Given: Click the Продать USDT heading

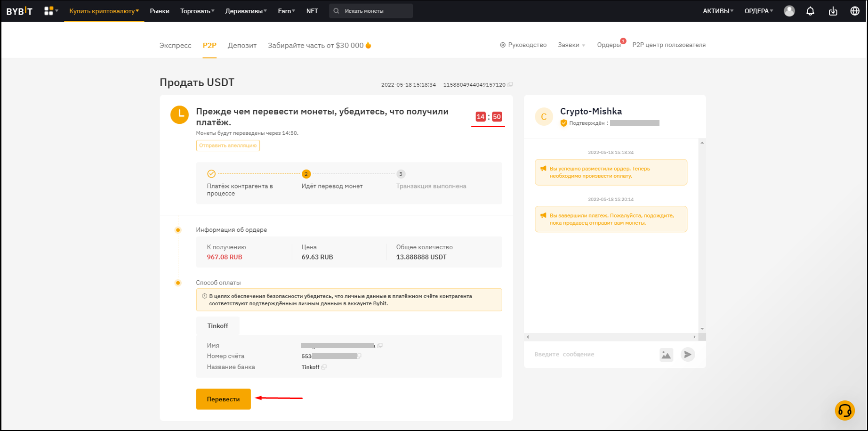Looking at the screenshot, I should point(197,82).
